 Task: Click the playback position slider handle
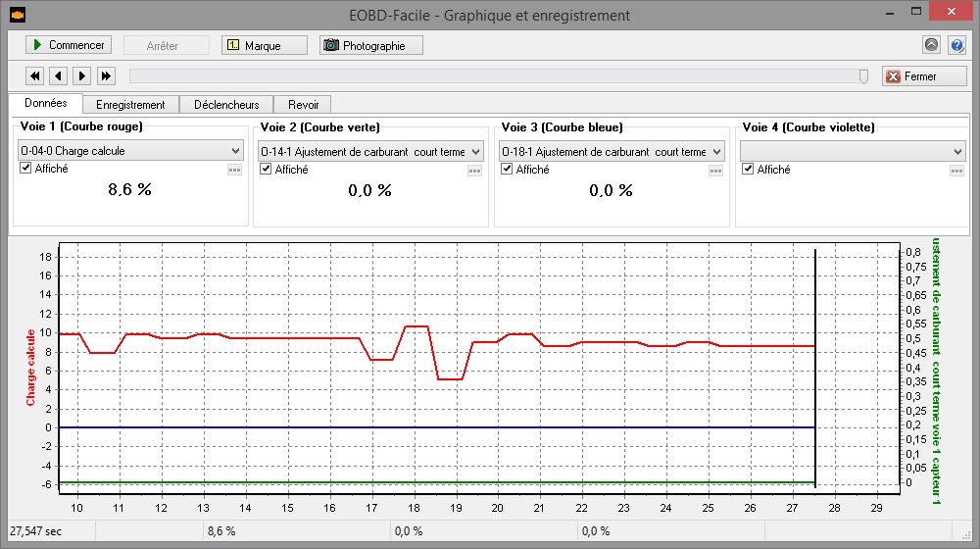click(863, 75)
